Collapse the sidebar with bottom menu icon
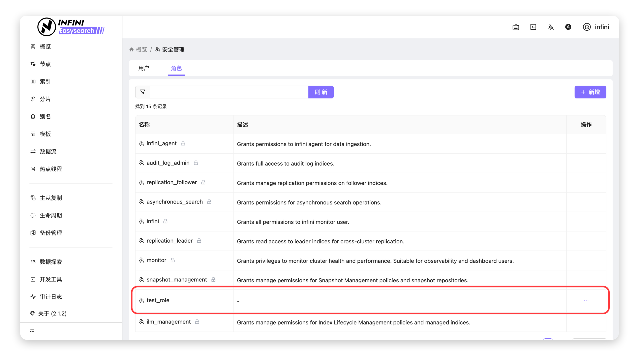This screenshot has height=364, width=639. (x=32, y=331)
